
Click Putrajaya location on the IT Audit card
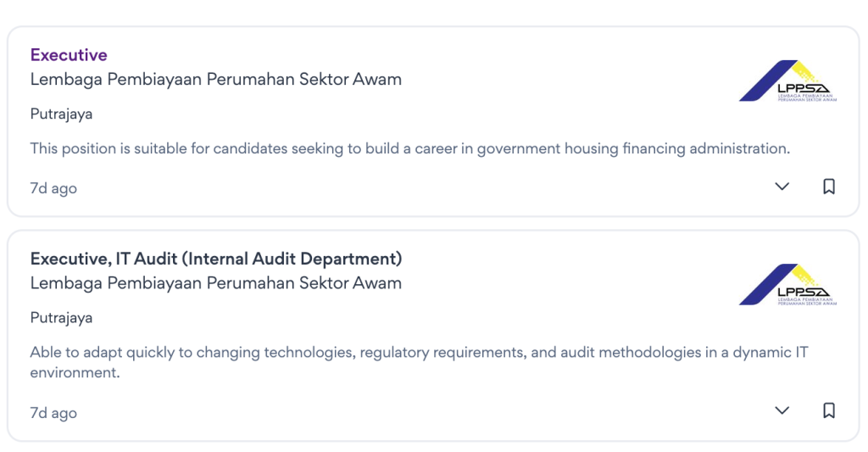coord(61,318)
